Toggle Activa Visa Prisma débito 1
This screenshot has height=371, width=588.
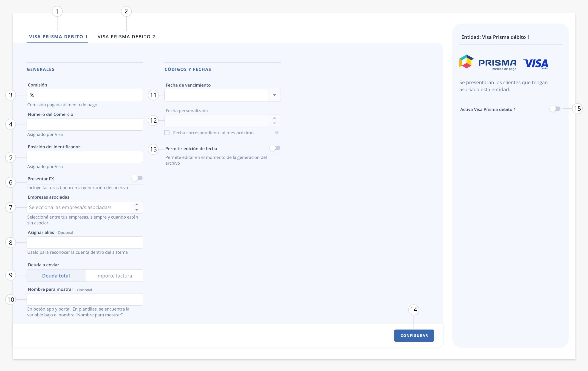[555, 109]
